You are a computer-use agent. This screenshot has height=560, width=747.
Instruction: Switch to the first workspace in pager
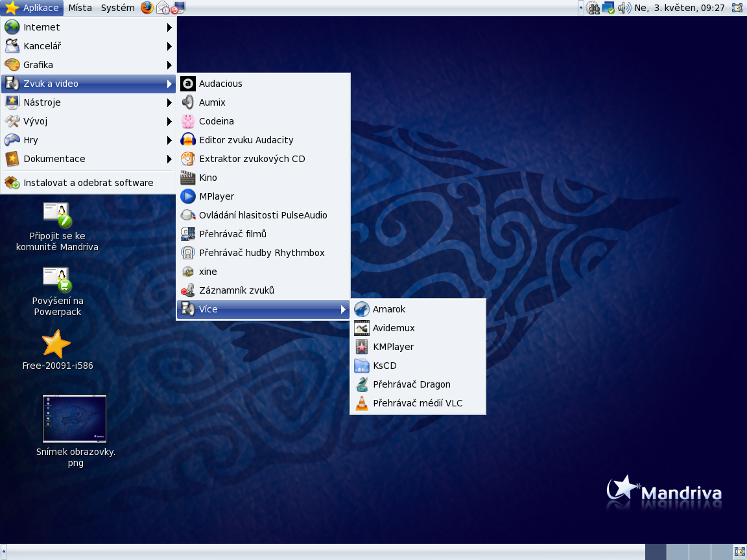[656, 552]
